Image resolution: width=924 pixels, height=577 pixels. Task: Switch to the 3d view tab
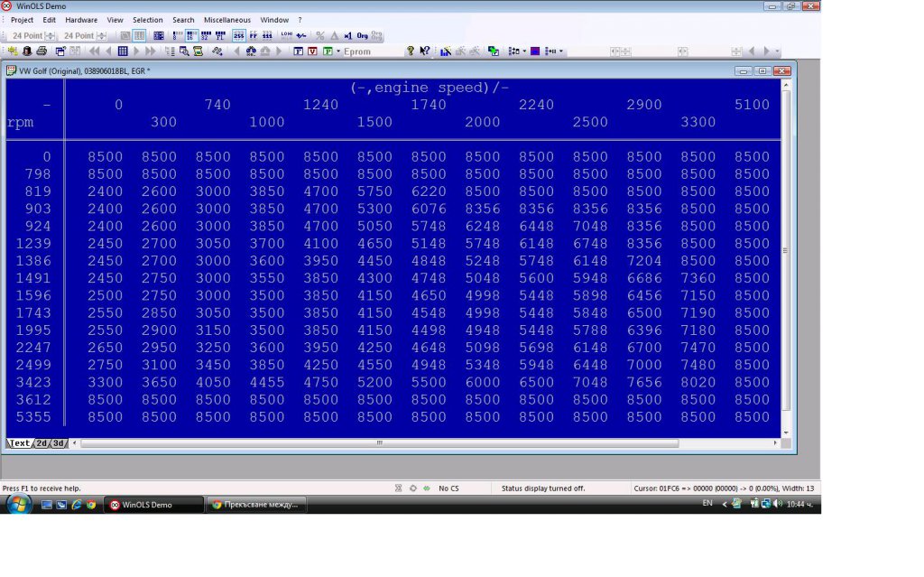(x=59, y=443)
